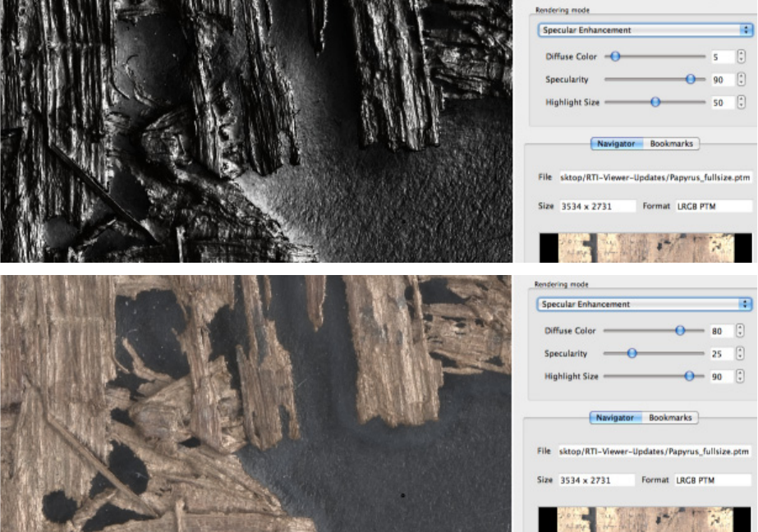Click stepper beside Diffuse Color value 80
The height and width of the screenshot is (532, 758).
pyautogui.click(x=740, y=331)
